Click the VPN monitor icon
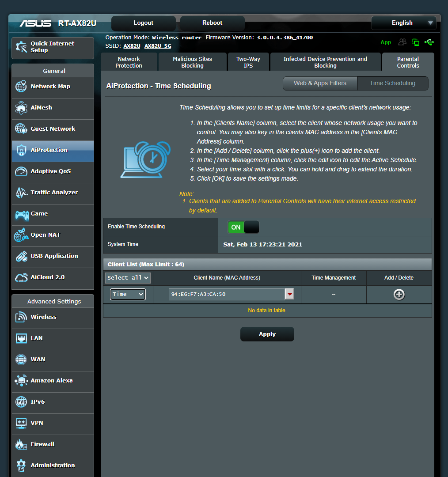The image size is (448, 477). point(21,423)
